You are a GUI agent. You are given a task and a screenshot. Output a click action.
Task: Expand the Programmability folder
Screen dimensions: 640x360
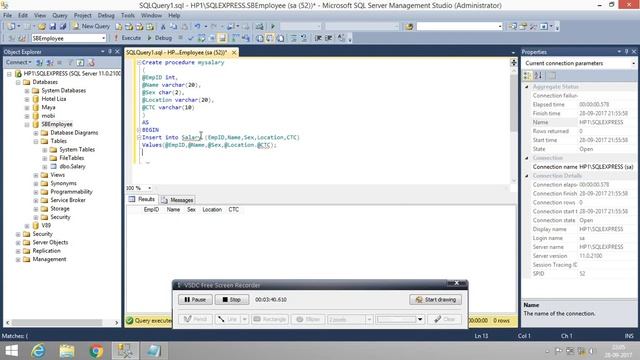point(36,192)
